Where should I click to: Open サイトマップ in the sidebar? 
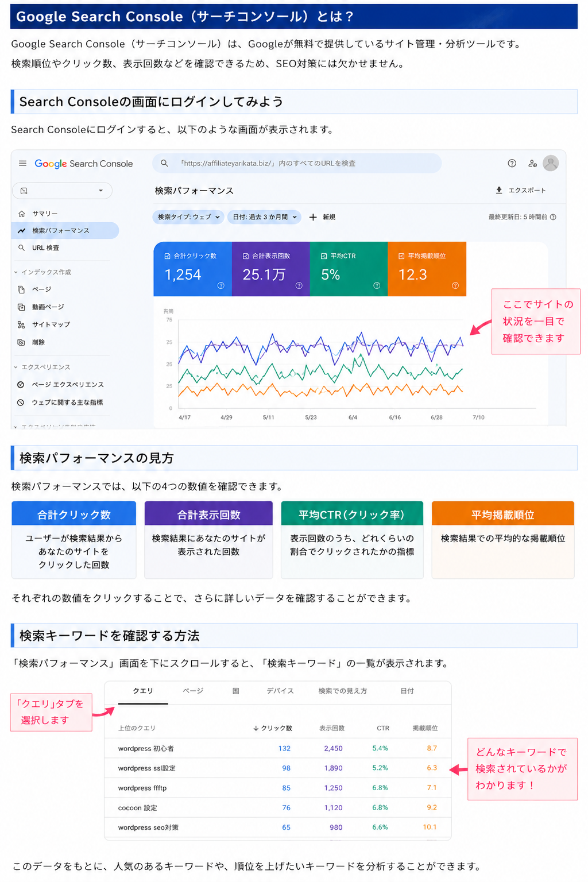[x=51, y=325]
